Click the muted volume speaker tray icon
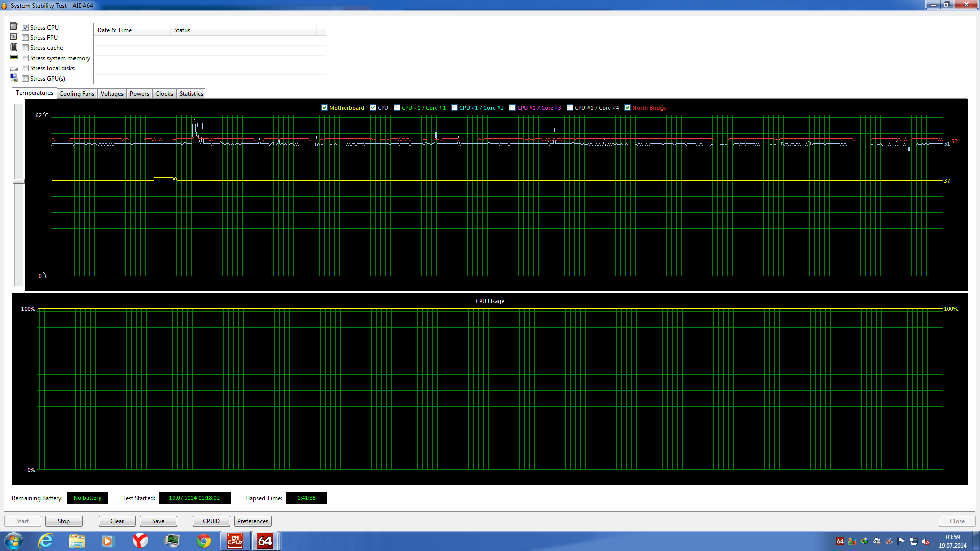 (926, 541)
